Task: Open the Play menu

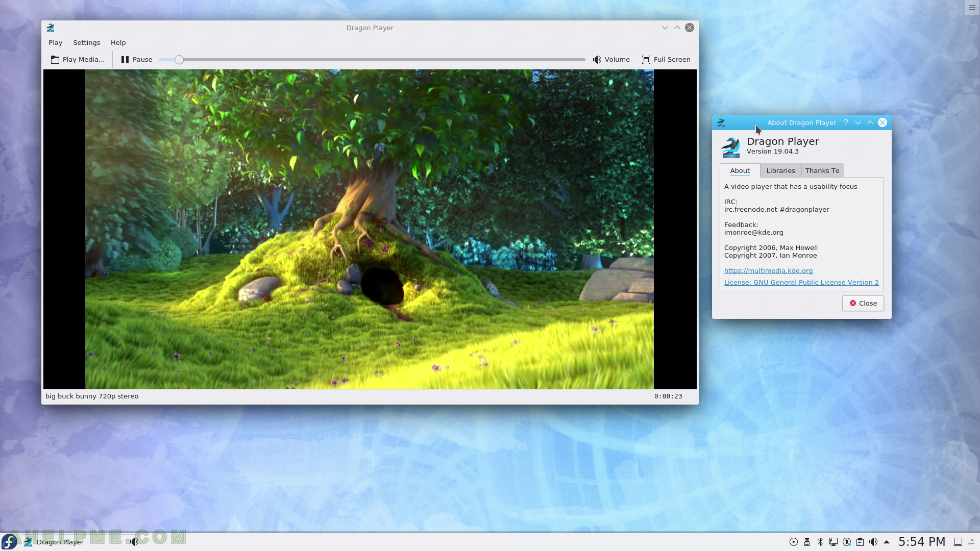Action: pyautogui.click(x=55, y=43)
